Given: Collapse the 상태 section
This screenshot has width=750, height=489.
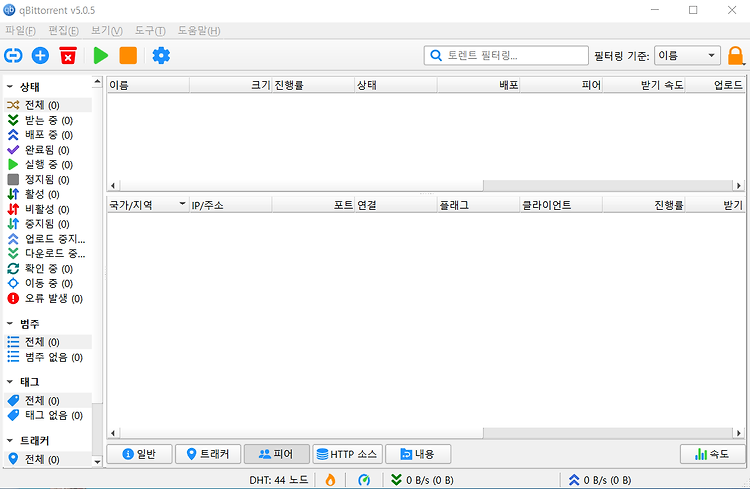Looking at the screenshot, I should [x=10, y=87].
